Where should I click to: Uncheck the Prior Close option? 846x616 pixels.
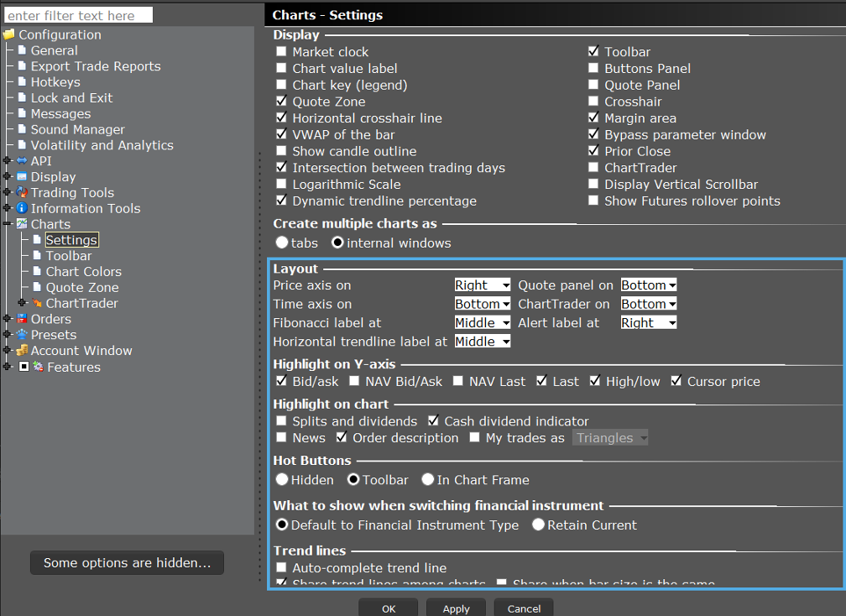[593, 151]
